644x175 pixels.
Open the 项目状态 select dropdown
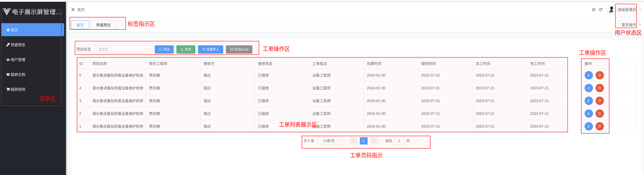point(123,49)
